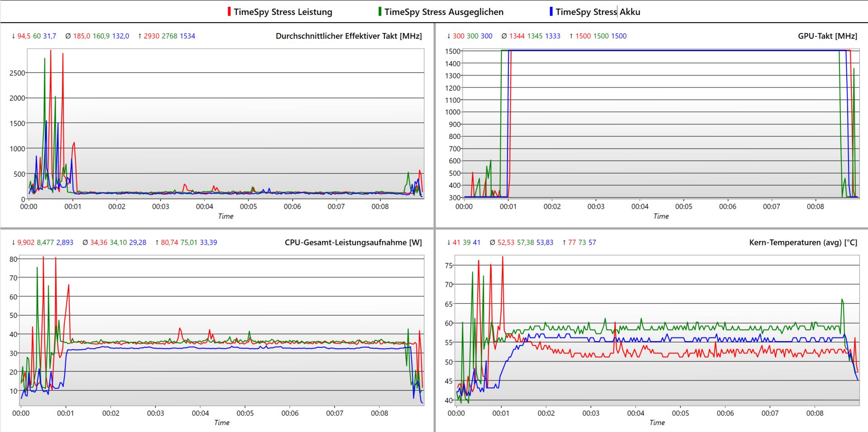The image size is (868, 432).
Task: Click the red maximum value 80,74
Action: coord(170,243)
